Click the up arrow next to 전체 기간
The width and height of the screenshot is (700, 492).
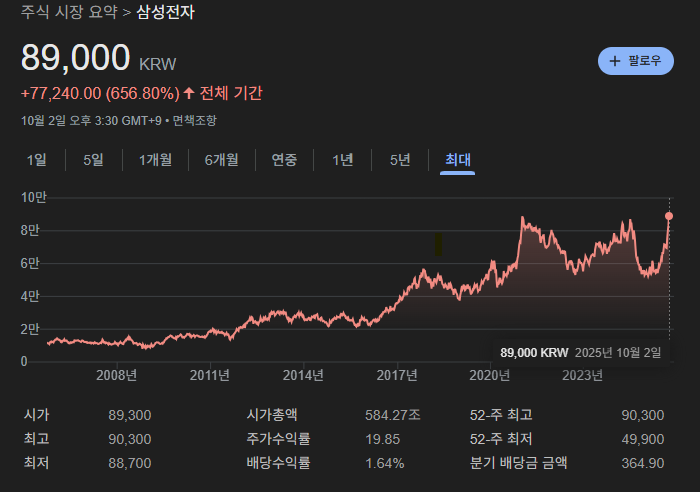click(x=189, y=93)
